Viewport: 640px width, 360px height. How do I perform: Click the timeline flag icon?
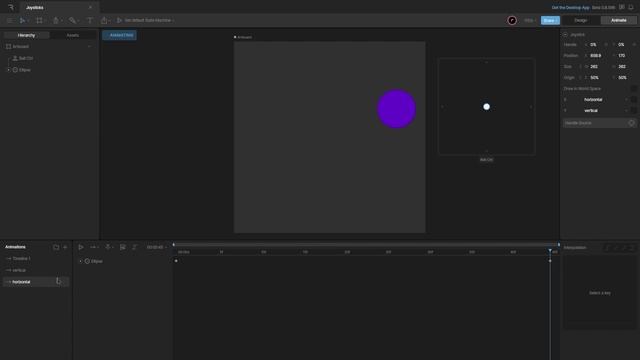pos(122,247)
